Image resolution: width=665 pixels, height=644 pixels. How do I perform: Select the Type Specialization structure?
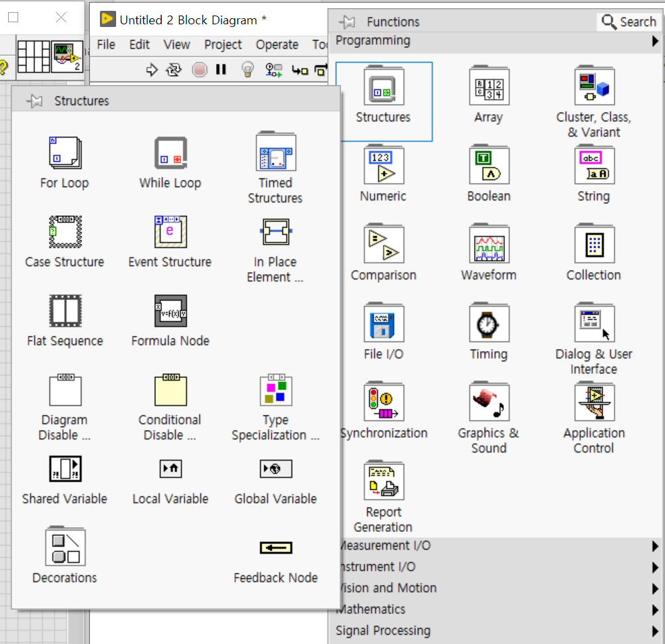pyautogui.click(x=275, y=390)
